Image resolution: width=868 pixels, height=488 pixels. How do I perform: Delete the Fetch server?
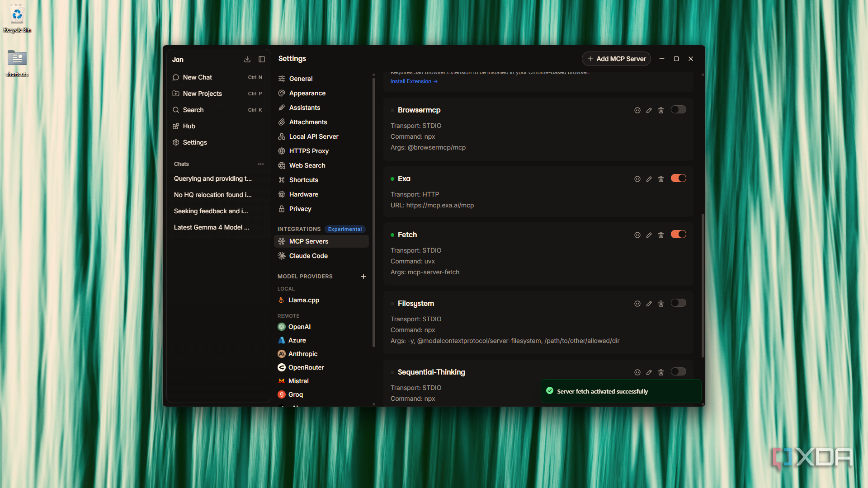coord(661,235)
